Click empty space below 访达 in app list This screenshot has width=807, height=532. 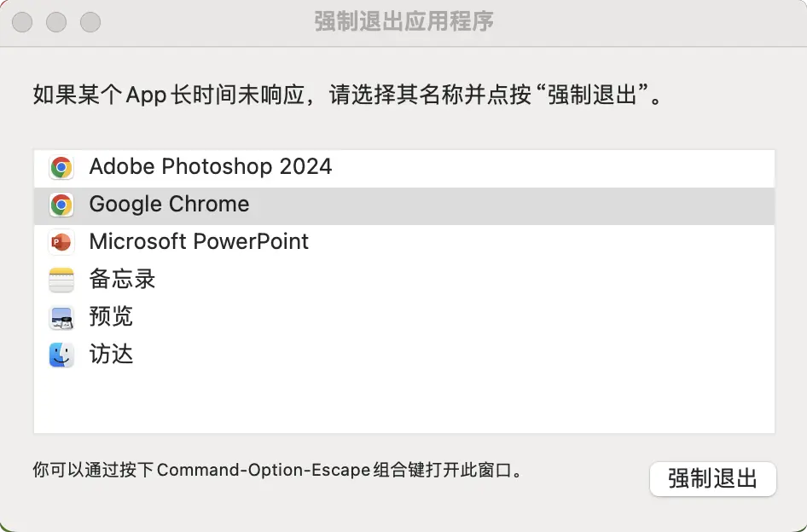(x=403, y=401)
